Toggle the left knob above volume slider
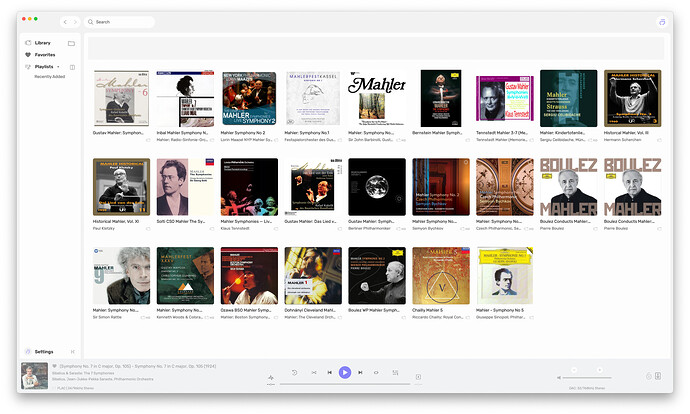Viewport: 690px width, 414px height. coord(574,370)
